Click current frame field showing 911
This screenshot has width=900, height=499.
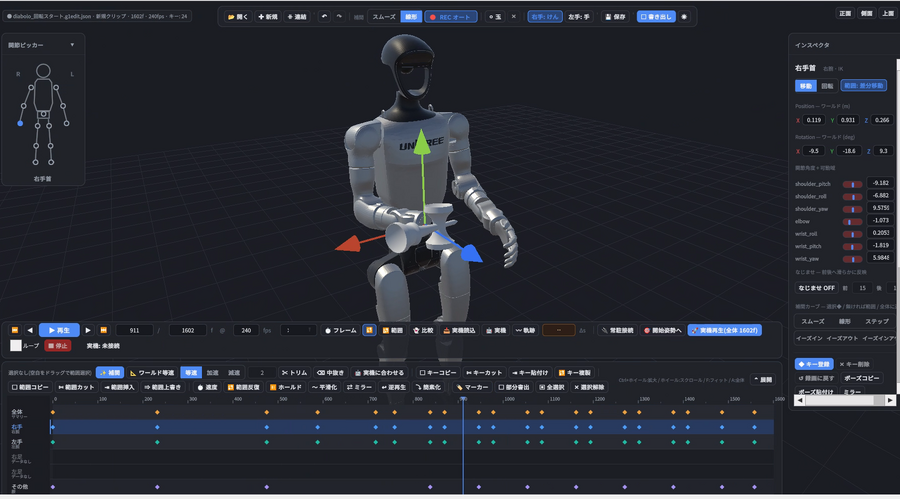(x=134, y=330)
